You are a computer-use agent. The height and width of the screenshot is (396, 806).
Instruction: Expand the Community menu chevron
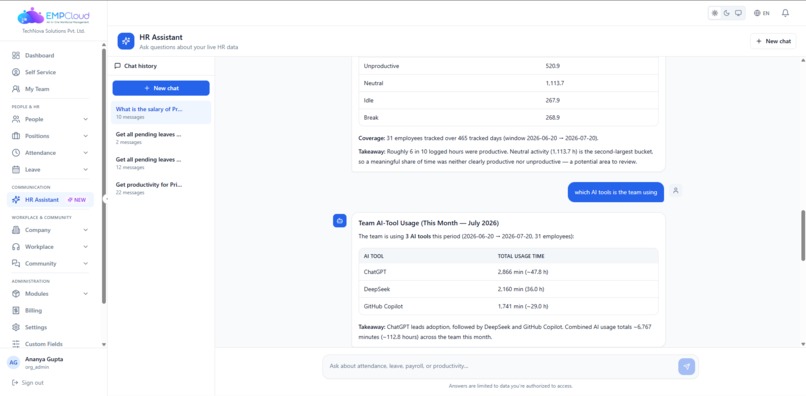click(85, 264)
